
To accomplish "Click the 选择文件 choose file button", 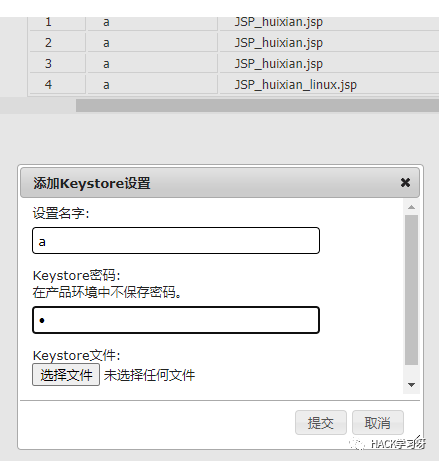I will [66, 375].
